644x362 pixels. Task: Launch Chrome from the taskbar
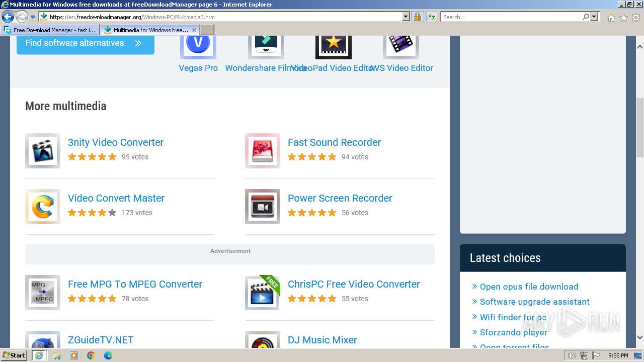pos(91,355)
